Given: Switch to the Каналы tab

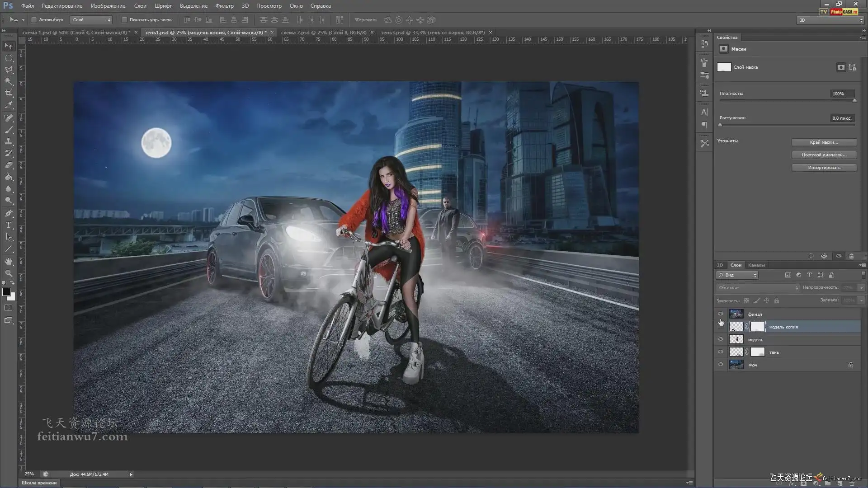Looking at the screenshot, I should pos(756,265).
